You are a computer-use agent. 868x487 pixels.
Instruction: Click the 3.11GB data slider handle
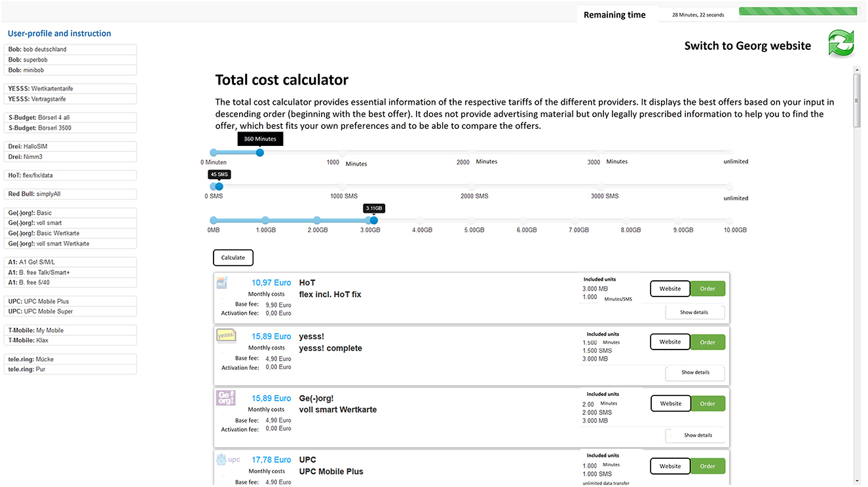click(373, 221)
